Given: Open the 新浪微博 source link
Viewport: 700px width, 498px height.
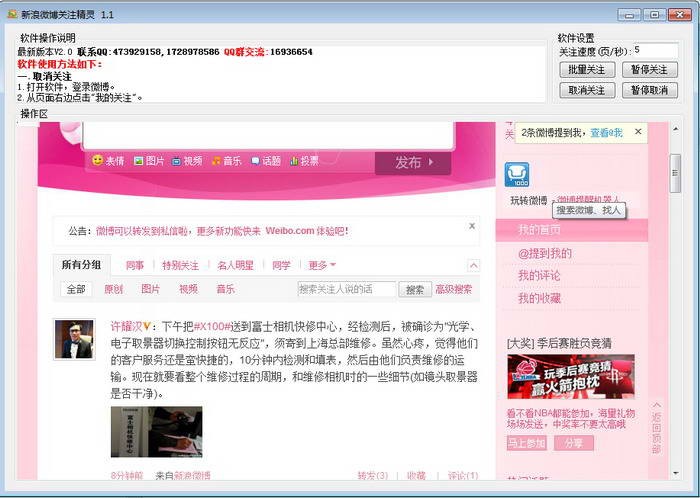Looking at the screenshot, I should 192,476.
